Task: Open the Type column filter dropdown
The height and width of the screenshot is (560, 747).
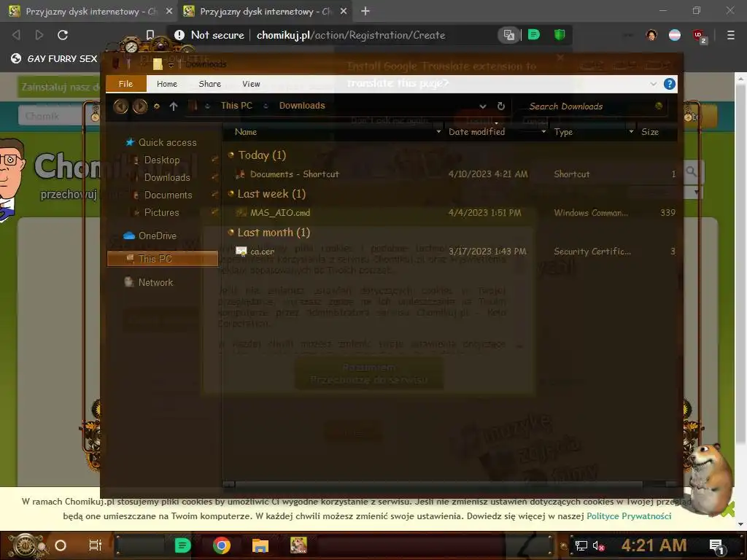Action: [631, 132]
